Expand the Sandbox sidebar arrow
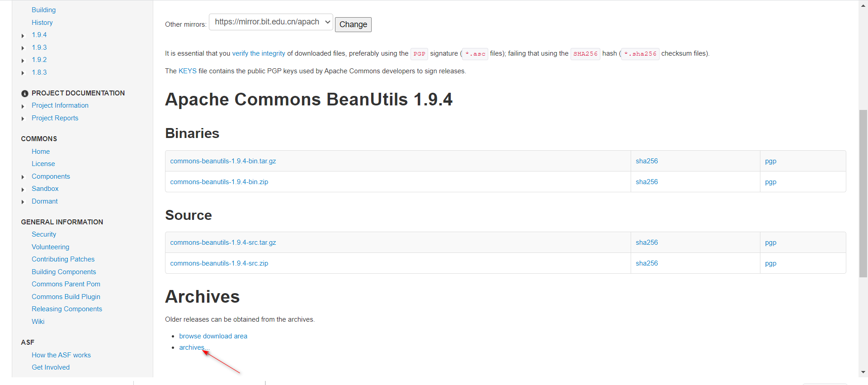Viewport: 868px width, 385px height. (x=23, y=190)
